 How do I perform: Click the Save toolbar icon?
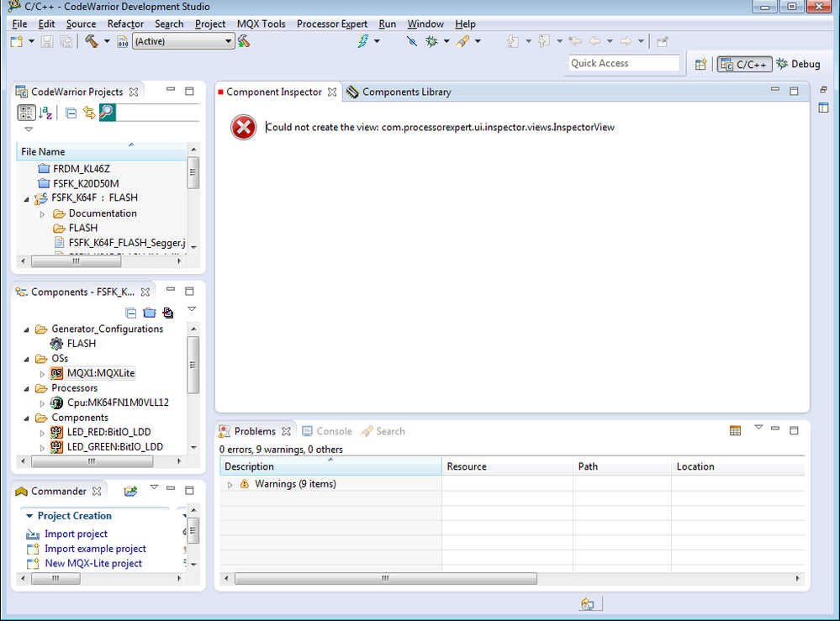coord(47,41)
